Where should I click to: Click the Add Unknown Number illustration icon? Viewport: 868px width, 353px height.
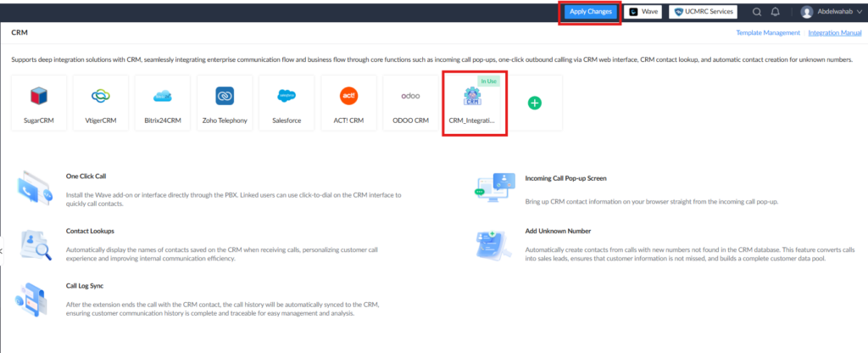tap(494, 244)
